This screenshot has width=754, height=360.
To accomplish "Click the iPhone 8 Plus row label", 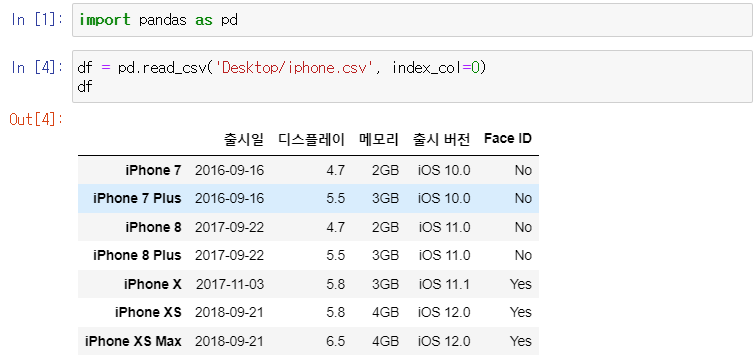I will point(137,255).
